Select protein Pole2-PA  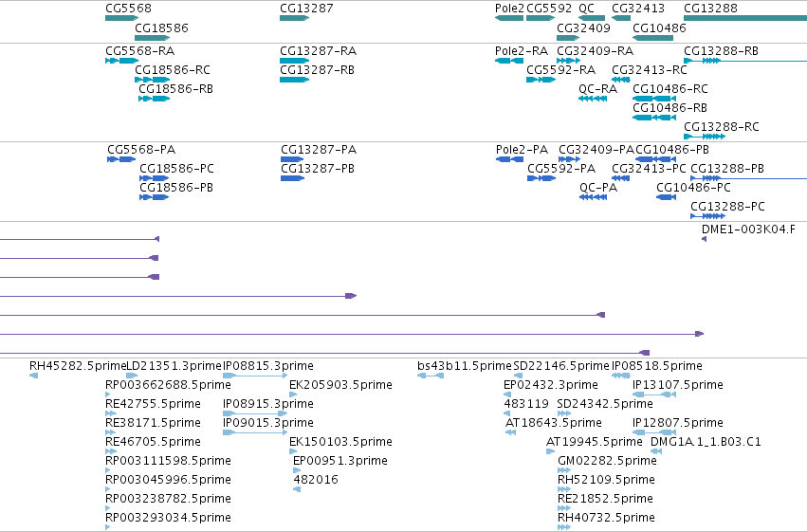point(509,159)
